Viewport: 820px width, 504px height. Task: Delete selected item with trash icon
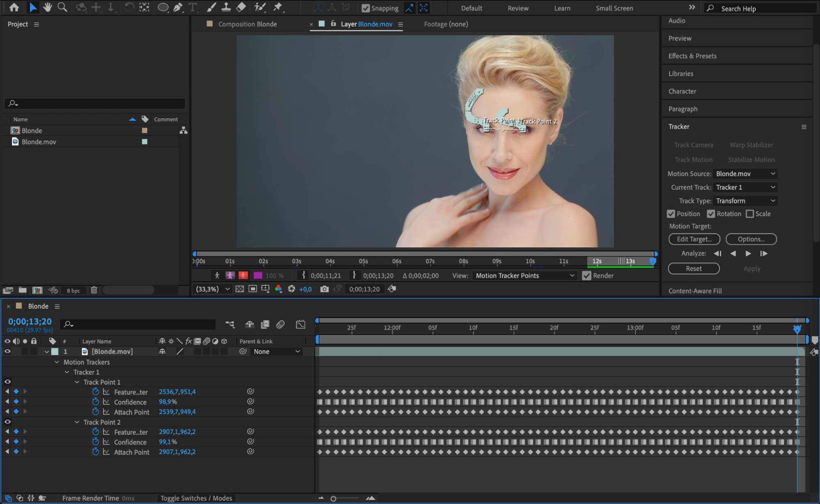pyautogui.click(x=94, y=290)
